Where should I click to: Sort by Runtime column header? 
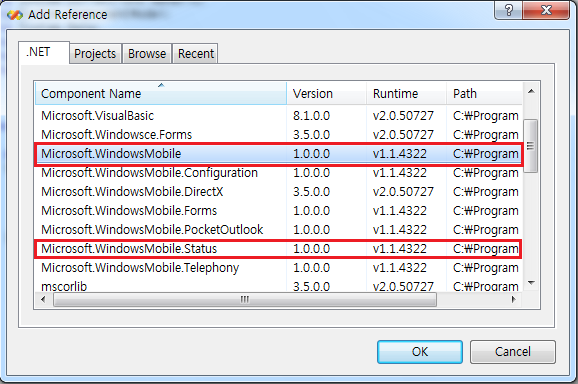406,94
